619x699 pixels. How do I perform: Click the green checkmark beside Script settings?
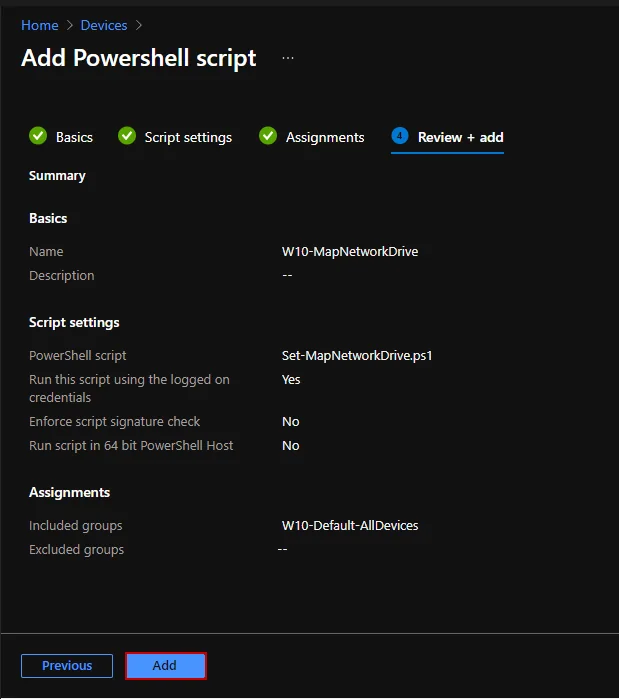[x=127, y=136]
